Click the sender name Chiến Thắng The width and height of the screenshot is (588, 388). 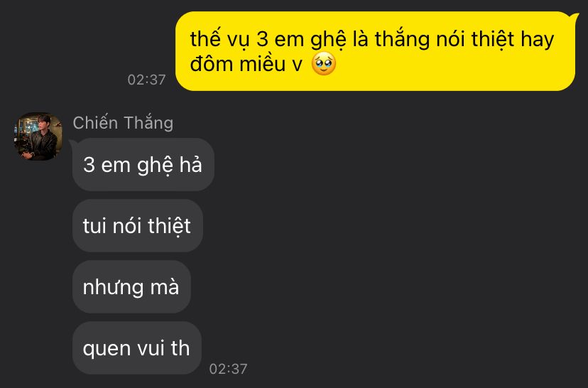point(123,123)
